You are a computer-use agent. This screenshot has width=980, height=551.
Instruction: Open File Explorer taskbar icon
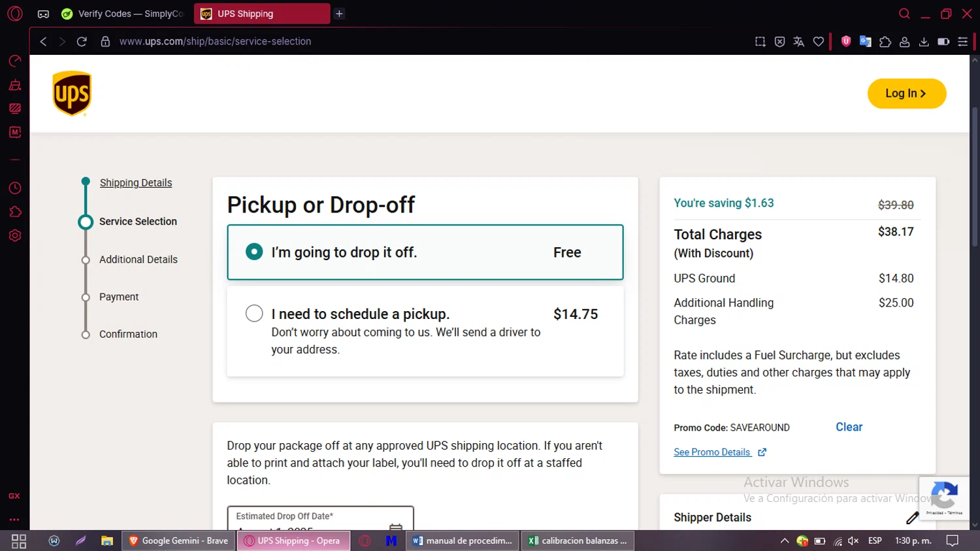(x=106, y=541)
